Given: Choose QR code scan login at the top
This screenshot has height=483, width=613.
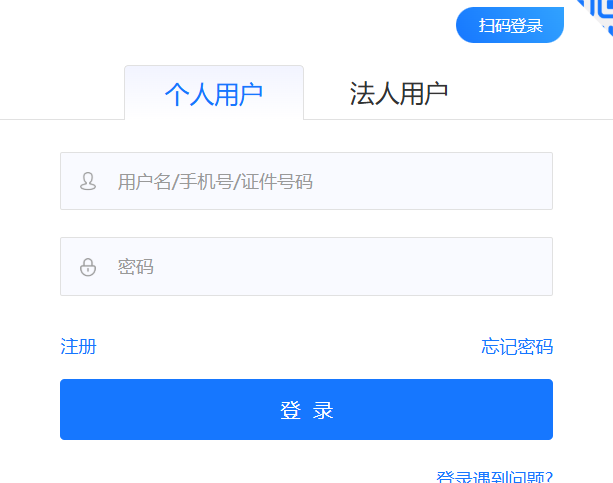Looking at the screenshot, I should [x=510, y=26].
